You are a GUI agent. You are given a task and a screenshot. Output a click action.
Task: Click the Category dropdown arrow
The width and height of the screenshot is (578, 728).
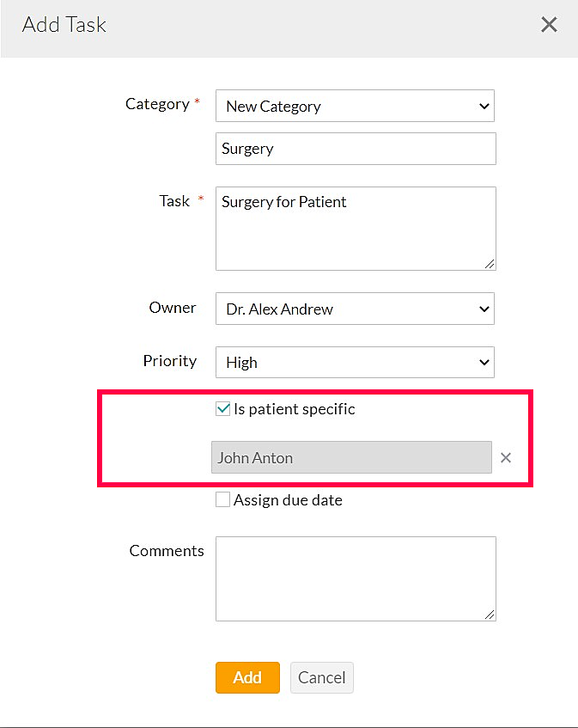point(485,106)
